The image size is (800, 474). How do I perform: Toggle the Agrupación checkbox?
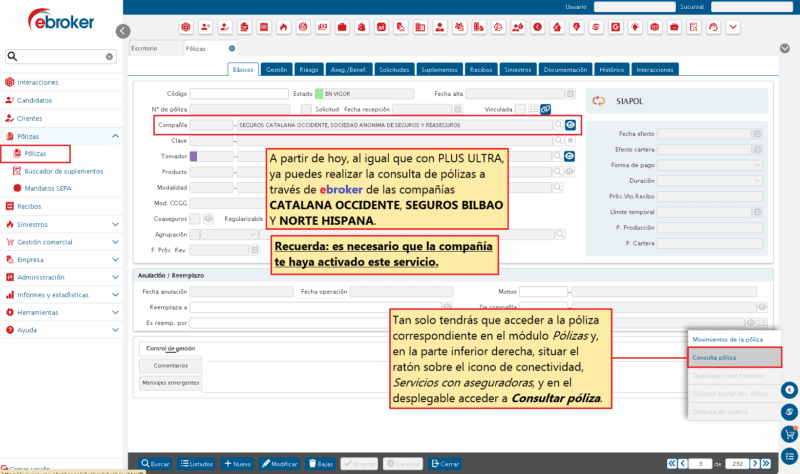194,235
